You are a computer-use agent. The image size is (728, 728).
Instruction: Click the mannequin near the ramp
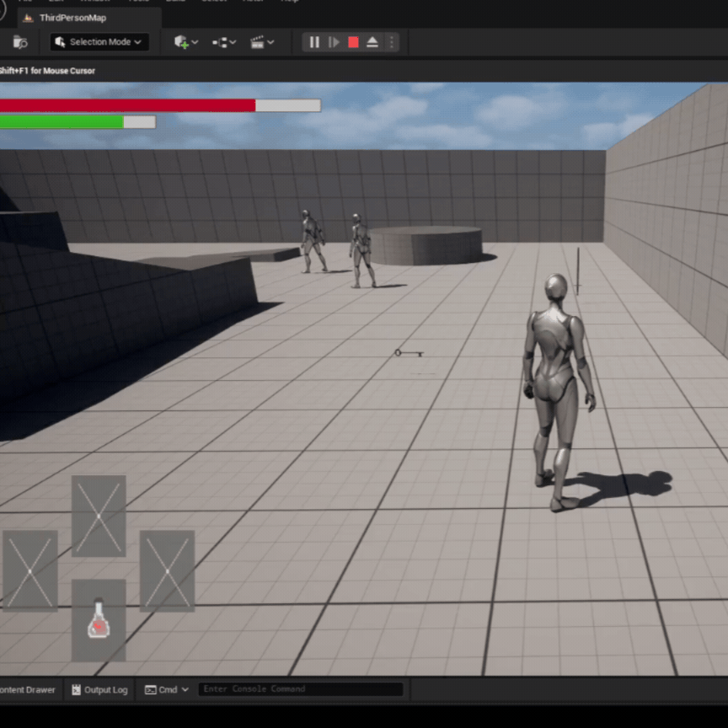point(313,242)
